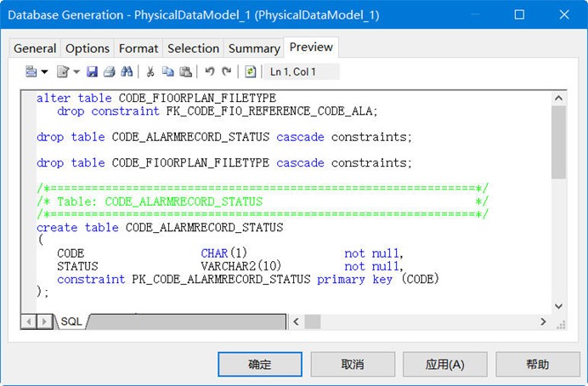Click the Ln 1, Col 1 position indicator

tap(302, 71)
